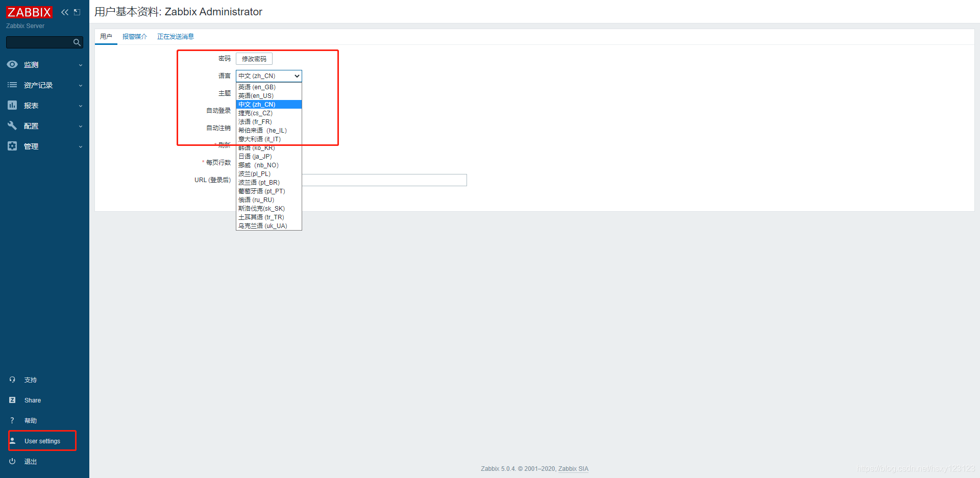The width and height of the screenshot is (980, 478).
Task: Open the 帮助 link
Action: [31, 421]
